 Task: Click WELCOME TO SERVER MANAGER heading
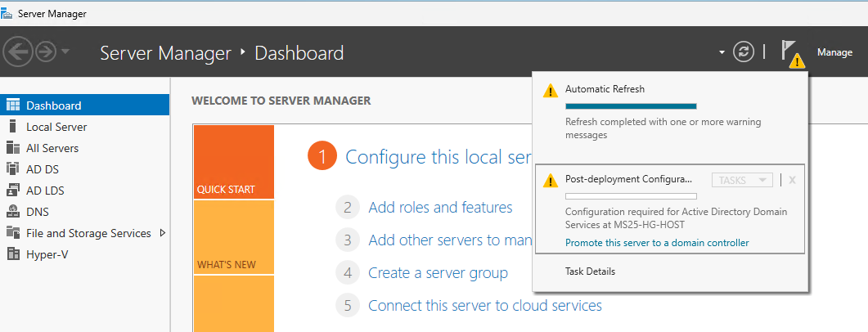point(281,101)
